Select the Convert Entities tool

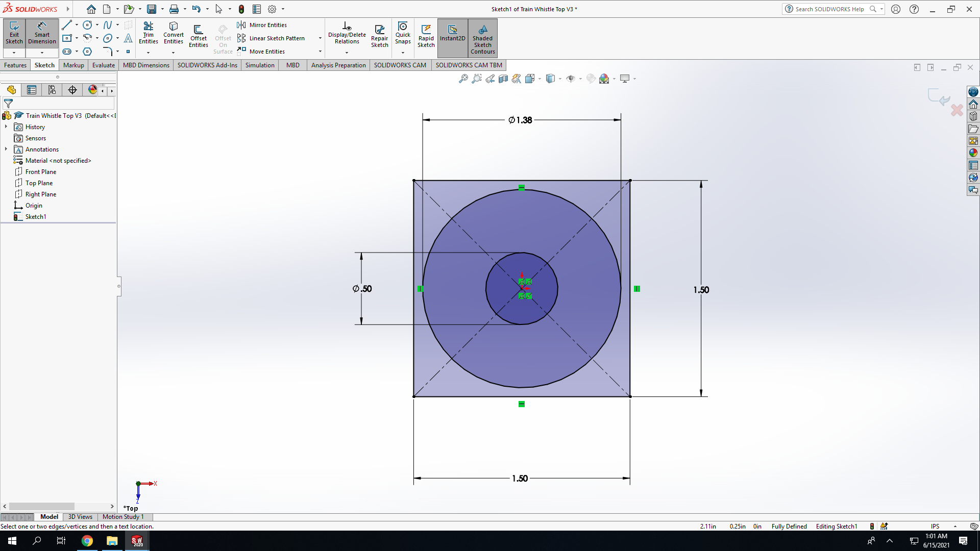[x=174, y=33]
